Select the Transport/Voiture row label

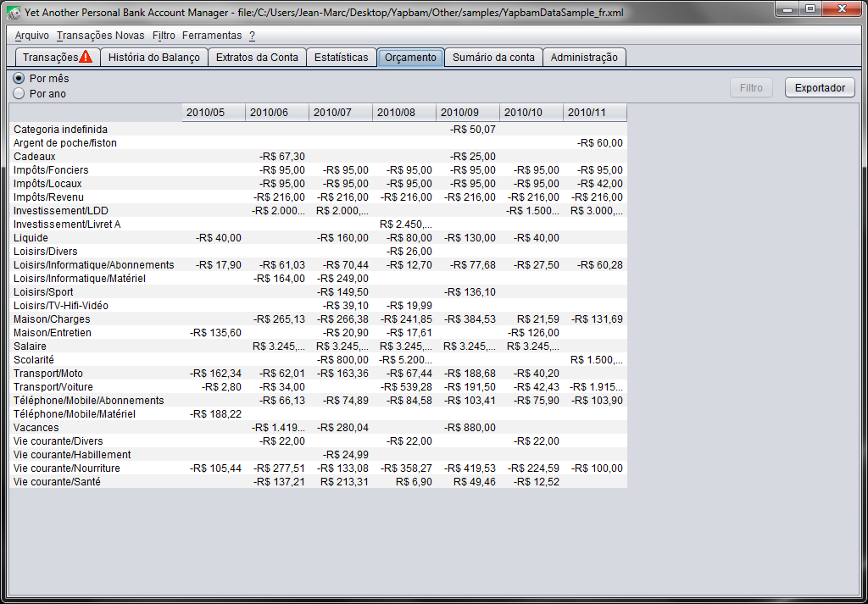pyautogui.click(x=53, y=386)
